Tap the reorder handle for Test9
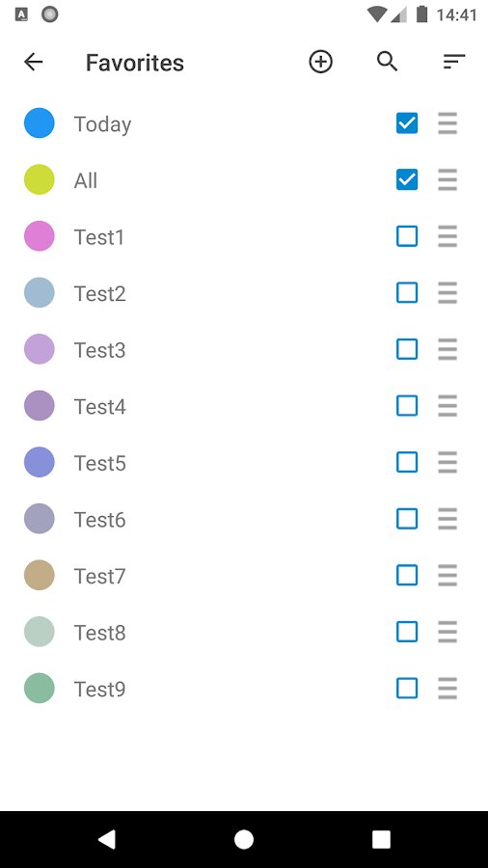This screenshot has height=868, width=488. (447, 688)
